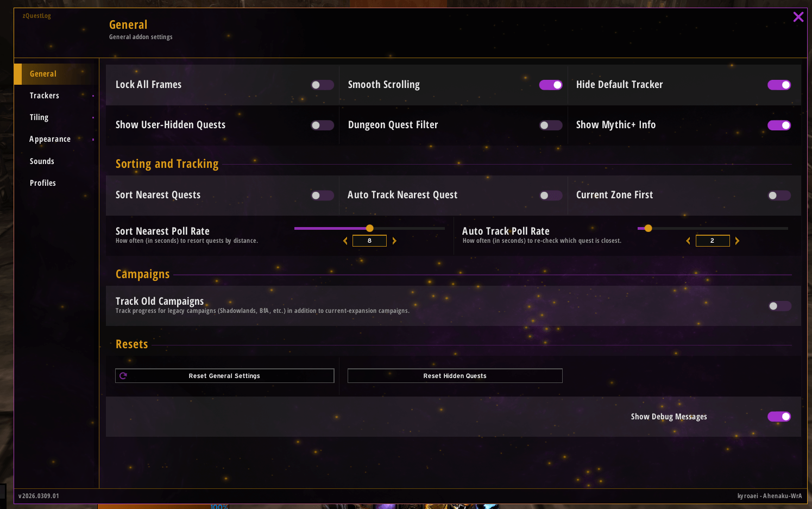Viewport: 812px width, 509px height.
Task: Adjust the Sort Nearest Poll Rate slider handle
Action: click(370, 228)
